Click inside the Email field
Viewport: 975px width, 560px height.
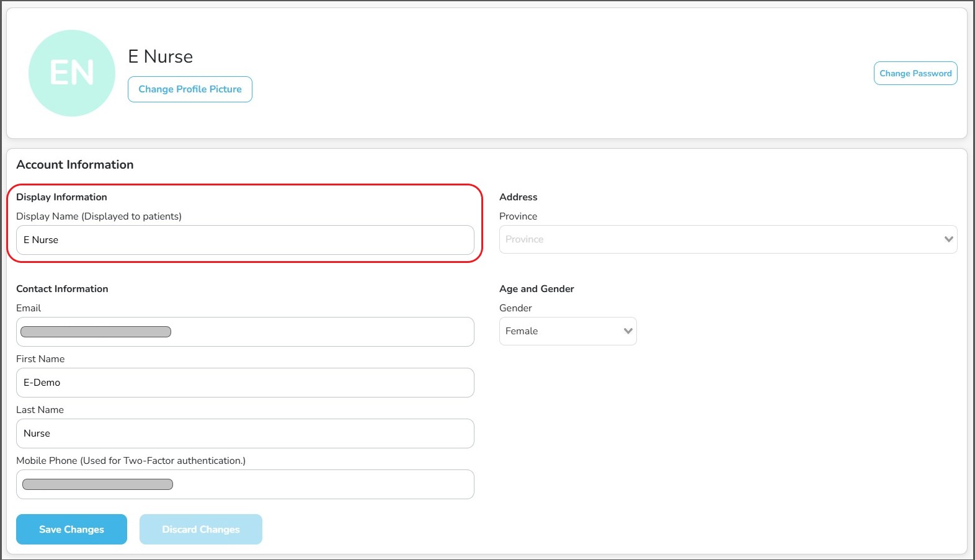point(310,332)
